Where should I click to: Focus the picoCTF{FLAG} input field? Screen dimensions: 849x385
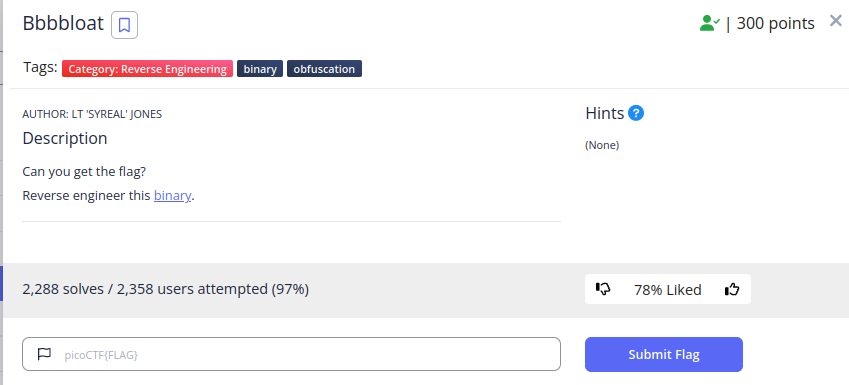coord(291,354)
